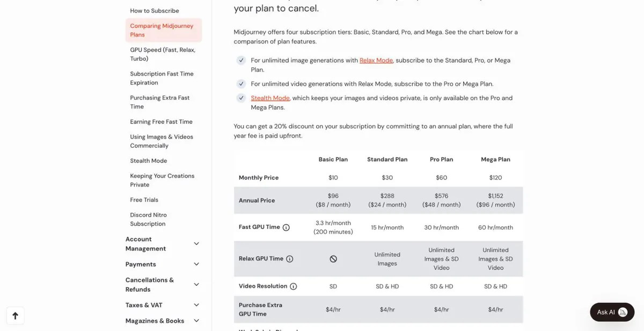
Task: Expand the Magazines & Books section
Action: click(163, 321)
